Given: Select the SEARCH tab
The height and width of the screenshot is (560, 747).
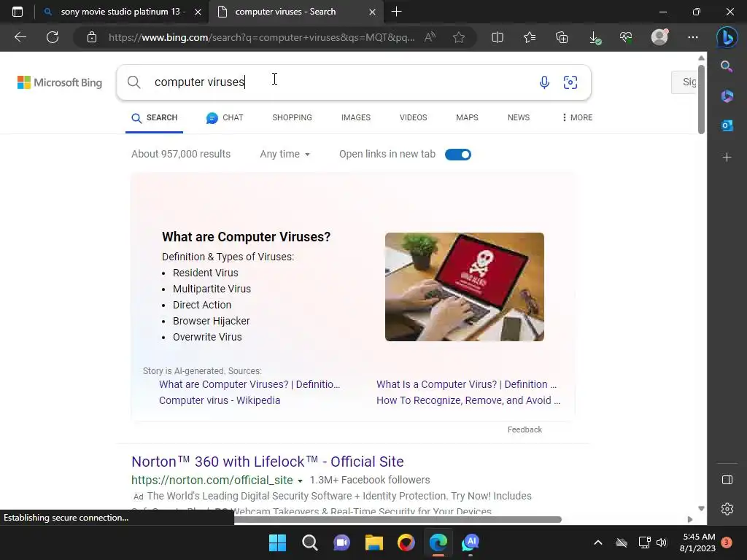Looking at the screenshot, I should tap(155, 117).
